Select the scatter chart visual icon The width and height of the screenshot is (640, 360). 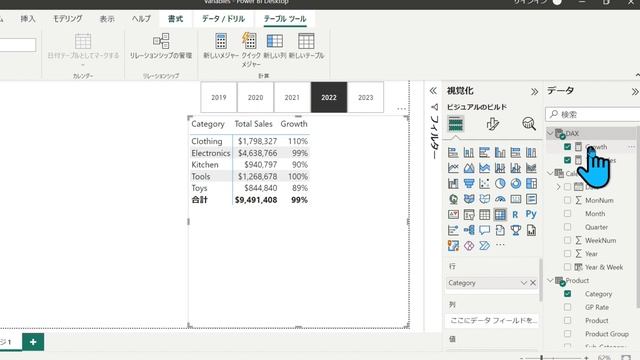coord(484,184)
